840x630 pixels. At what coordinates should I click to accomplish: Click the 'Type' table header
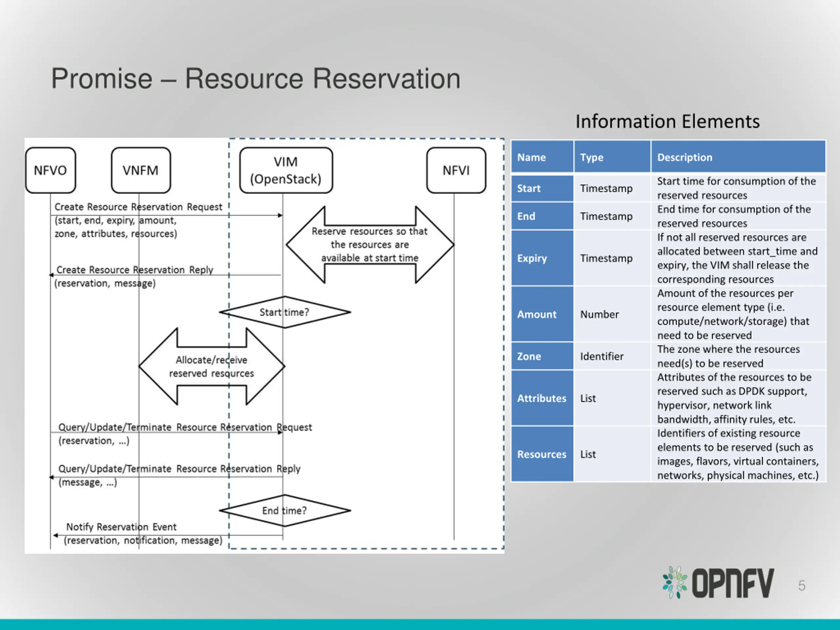click(612, 157)
